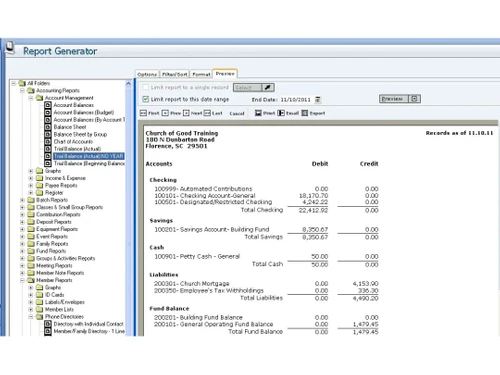
Task: Click report icon for Chart of Accounts
Action: (48, 142)
